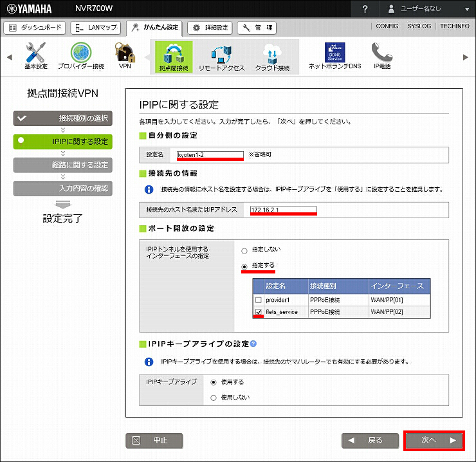Open the VPN lock icon
The width and height of the screenshot is (476, 462).
point(125,55)
